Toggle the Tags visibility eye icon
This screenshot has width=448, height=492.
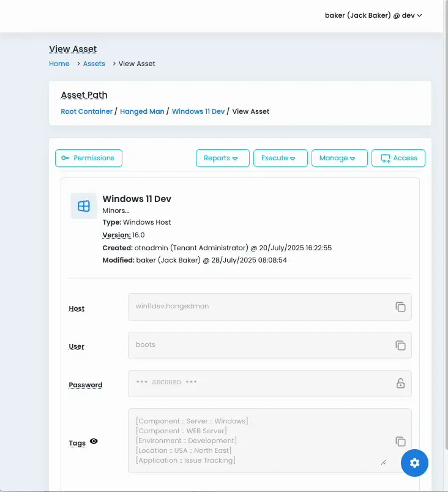[x=94, y=441]
